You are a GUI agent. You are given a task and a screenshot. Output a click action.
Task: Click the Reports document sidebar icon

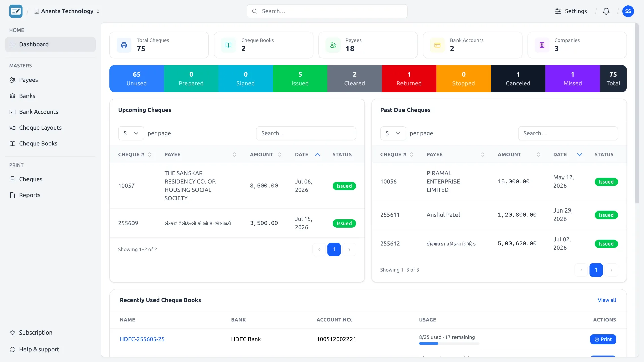[13, 195]
